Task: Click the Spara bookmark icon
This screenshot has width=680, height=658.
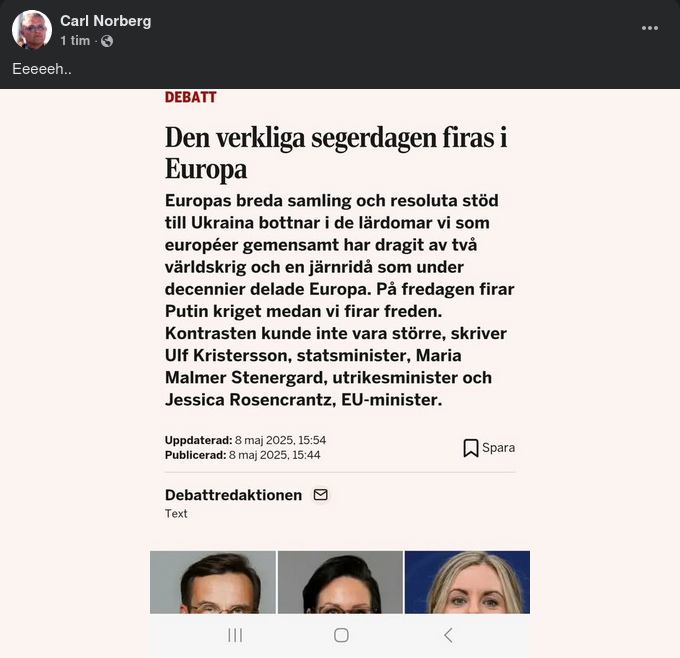Action: (471, 448)
